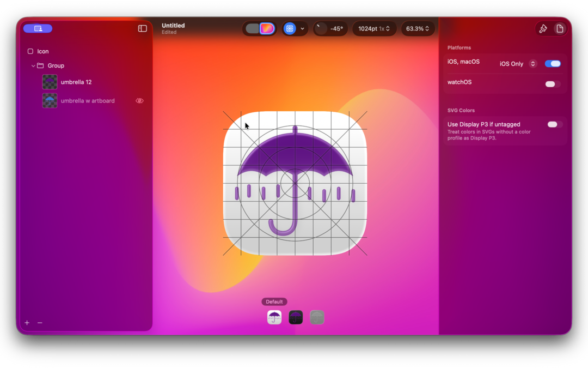This screenshot has width=588, height=368.
Task: Click the Default appearance label
Action: coord(274,301)
